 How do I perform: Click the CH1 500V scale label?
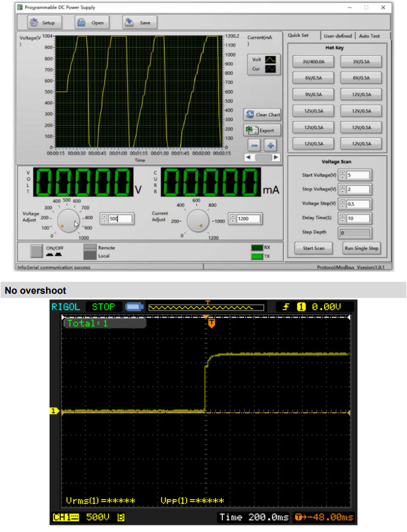[89, 518]
